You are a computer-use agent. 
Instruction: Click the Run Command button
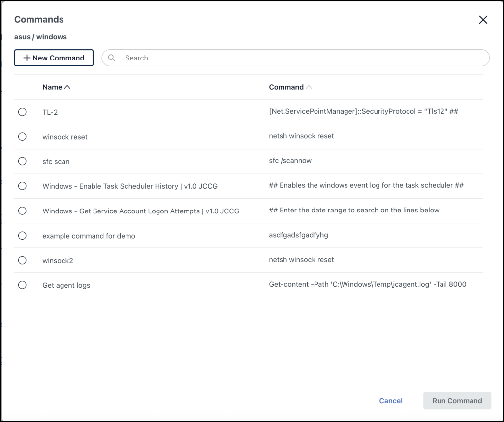[x=457, y=401]
